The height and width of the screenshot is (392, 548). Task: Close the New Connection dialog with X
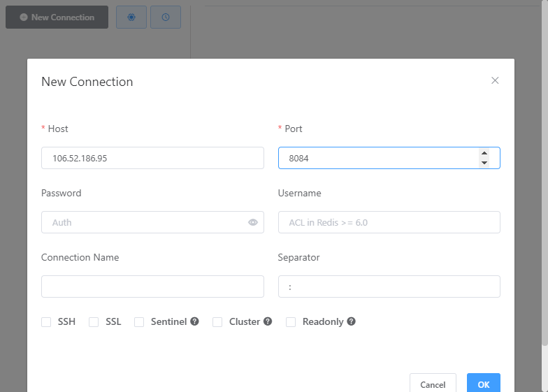tap(495, 80)
